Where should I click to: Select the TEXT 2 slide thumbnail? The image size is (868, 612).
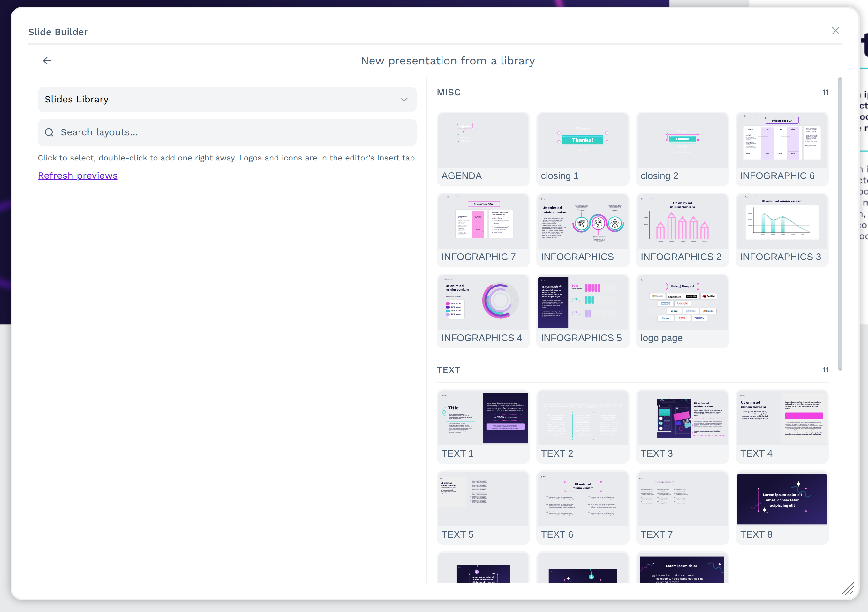pyautogui.click(x=583, y=427)
